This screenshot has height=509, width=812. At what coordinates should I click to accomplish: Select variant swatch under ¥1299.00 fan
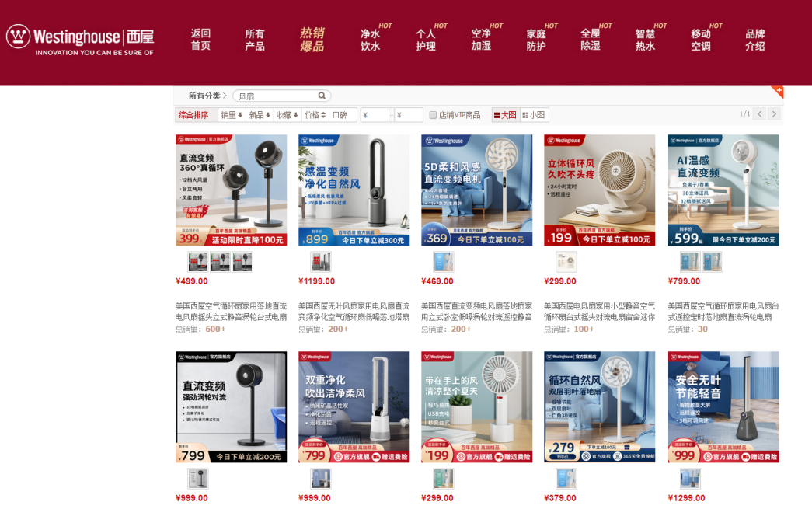(x=690, y=479)
